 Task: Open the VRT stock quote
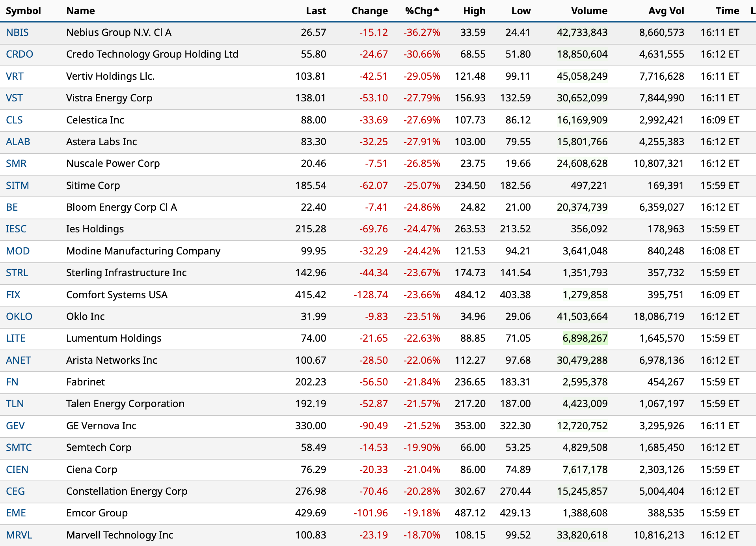[15, 76]
